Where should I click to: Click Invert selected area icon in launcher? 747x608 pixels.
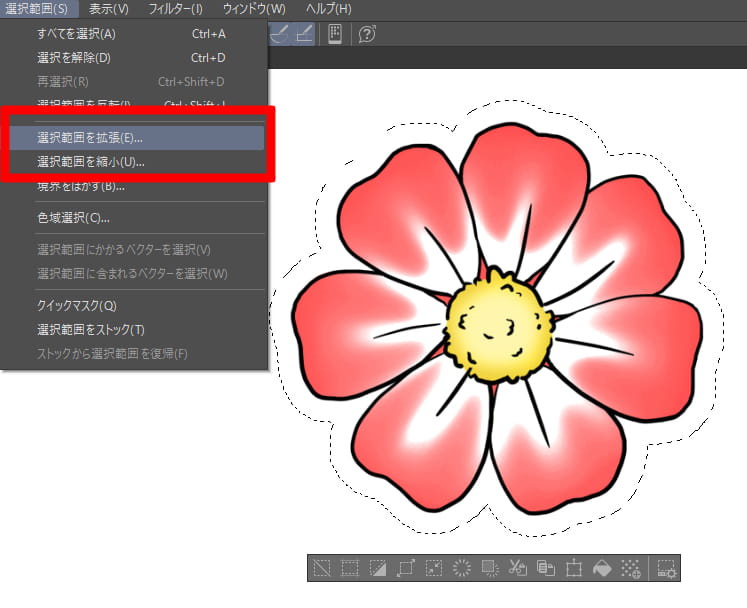click(378, 569)
